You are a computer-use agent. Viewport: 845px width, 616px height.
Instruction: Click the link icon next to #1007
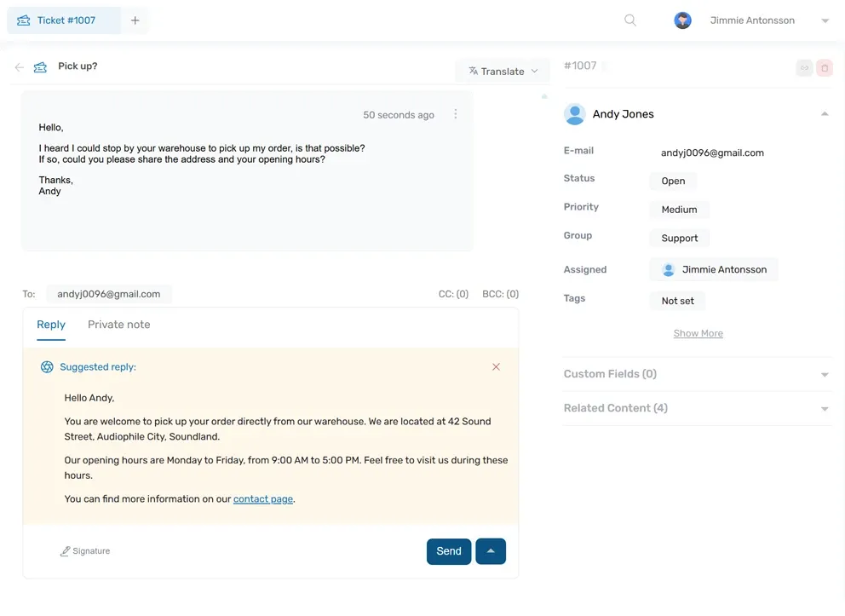804,68
